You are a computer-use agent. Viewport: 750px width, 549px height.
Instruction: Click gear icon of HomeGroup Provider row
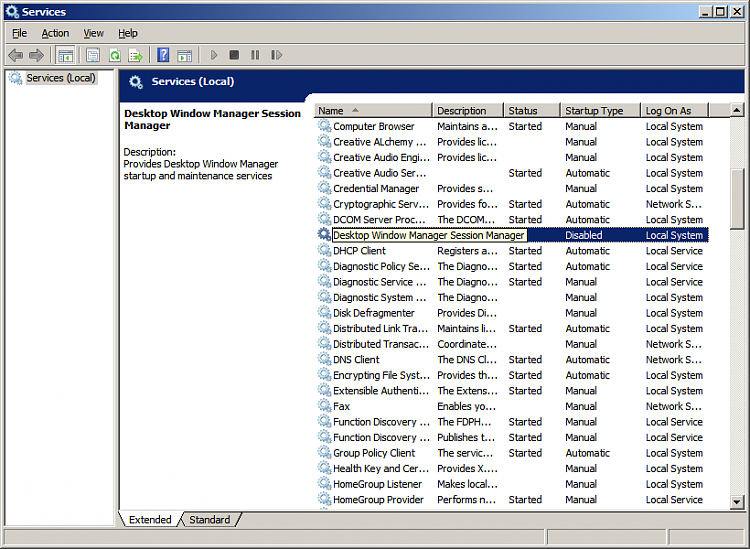[324, 499]
